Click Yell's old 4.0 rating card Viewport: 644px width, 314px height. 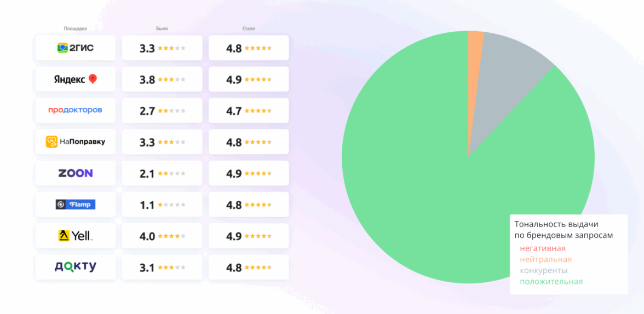coord(162,236)
